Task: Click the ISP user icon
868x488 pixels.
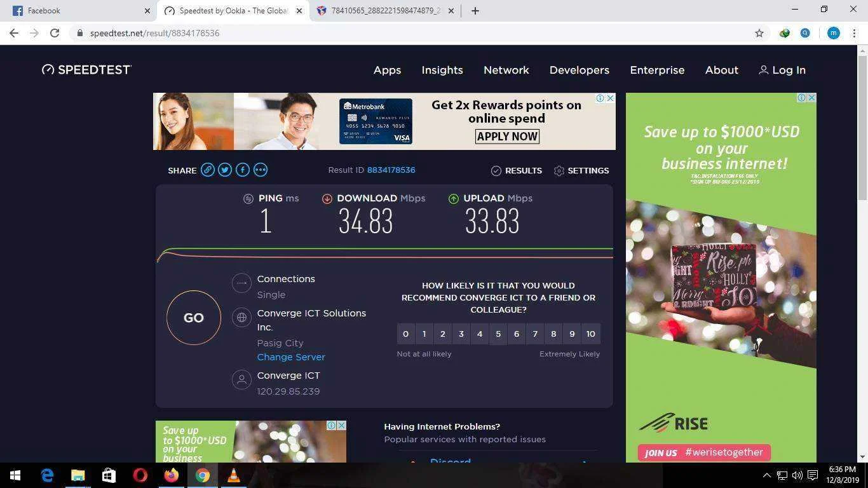Action: coord(241,380)
